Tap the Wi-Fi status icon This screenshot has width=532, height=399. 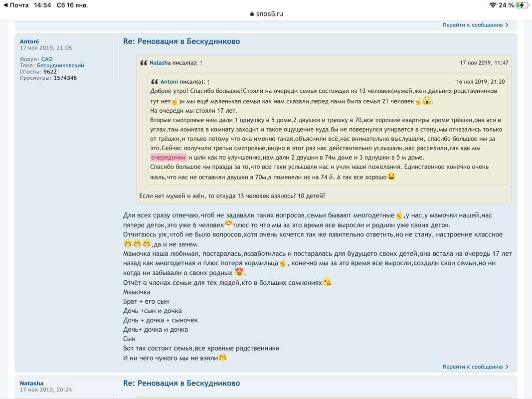[493, 5]
